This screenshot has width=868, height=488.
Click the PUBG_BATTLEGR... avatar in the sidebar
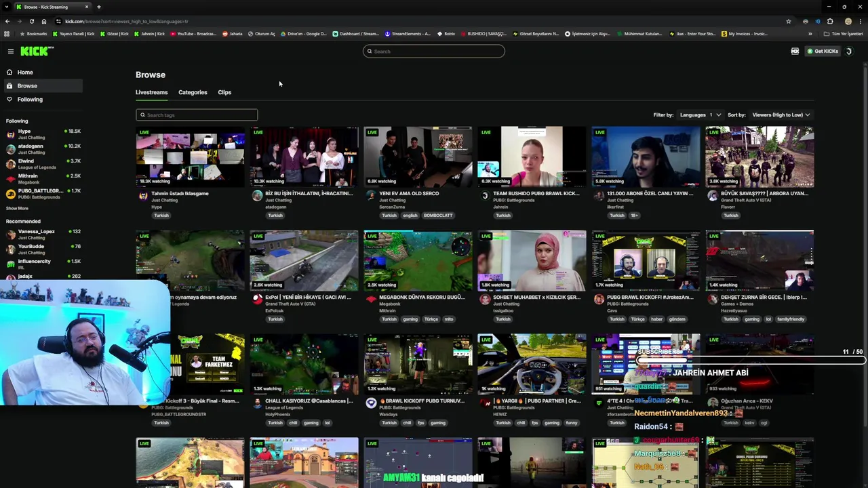pyautogui.click(x=11, y=194)
